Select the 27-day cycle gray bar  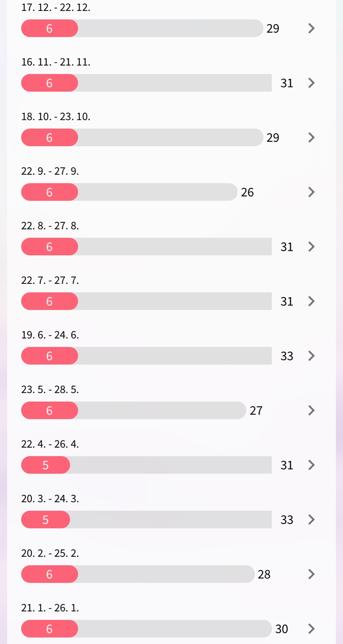(161, 411)
